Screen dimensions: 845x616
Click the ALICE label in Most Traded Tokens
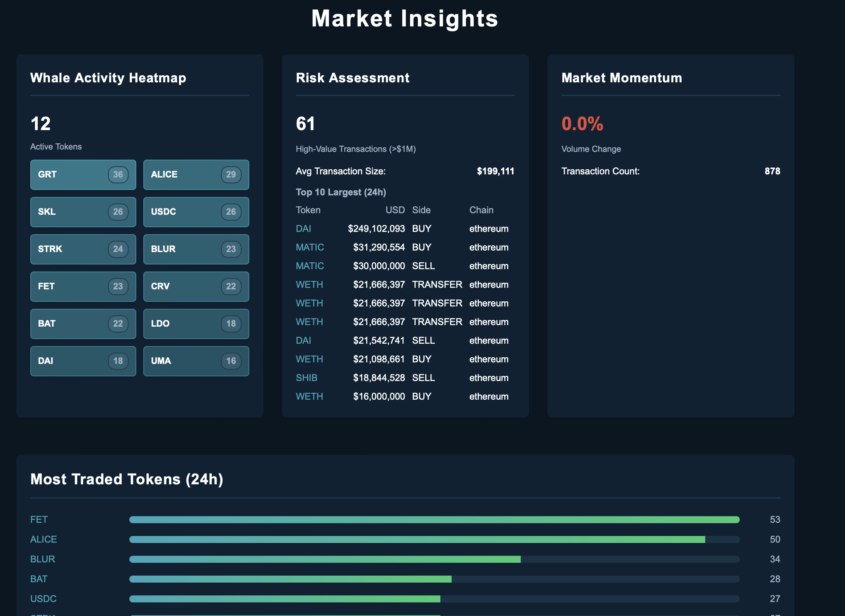[43, 539]
